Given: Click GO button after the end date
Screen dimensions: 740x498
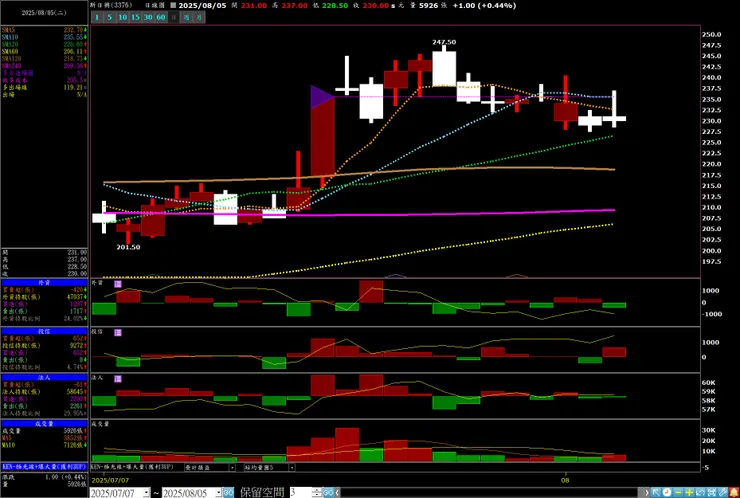Looking at the screenshot, I should pyautogui.click(x=228, y=493).
